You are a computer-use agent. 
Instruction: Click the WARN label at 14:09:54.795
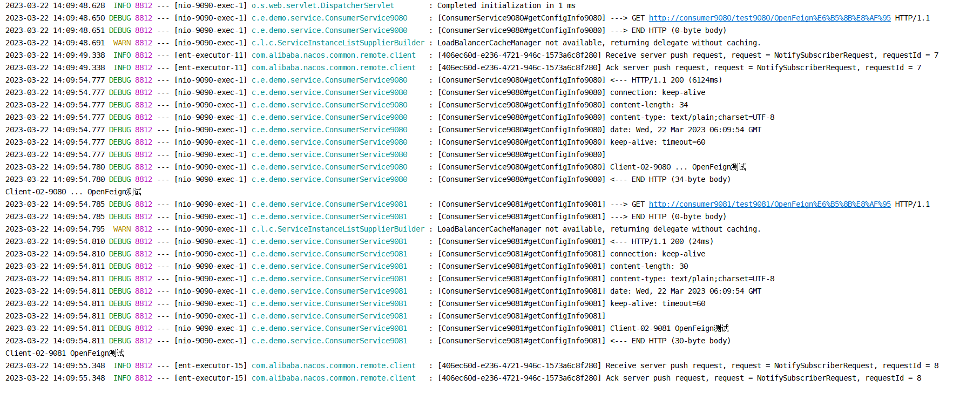click(122, 229)
